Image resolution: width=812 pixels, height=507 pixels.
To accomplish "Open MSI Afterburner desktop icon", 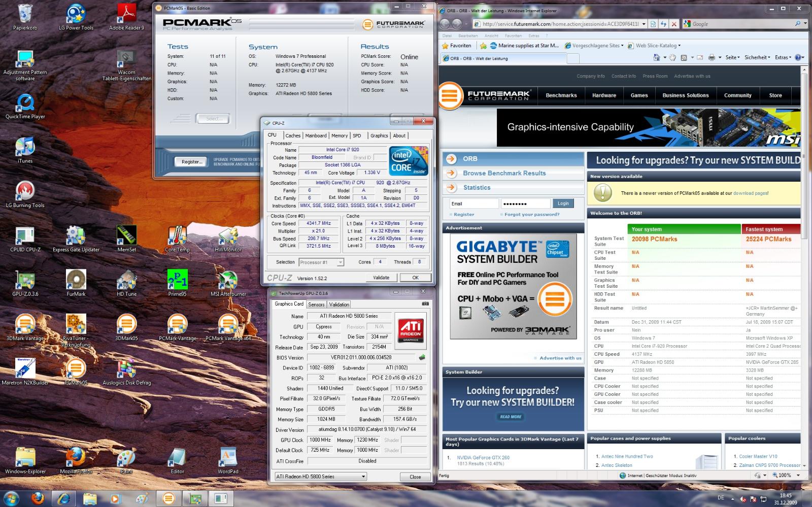I will (228, 283).
